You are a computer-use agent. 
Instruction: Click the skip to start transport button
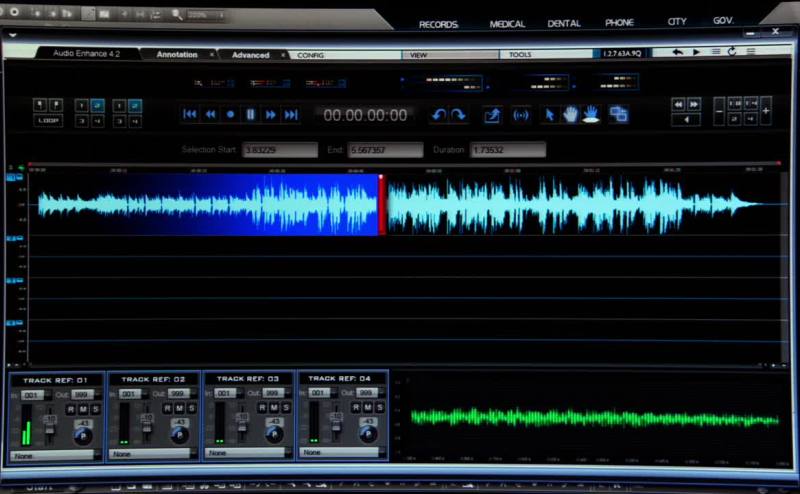coord(190,115)
